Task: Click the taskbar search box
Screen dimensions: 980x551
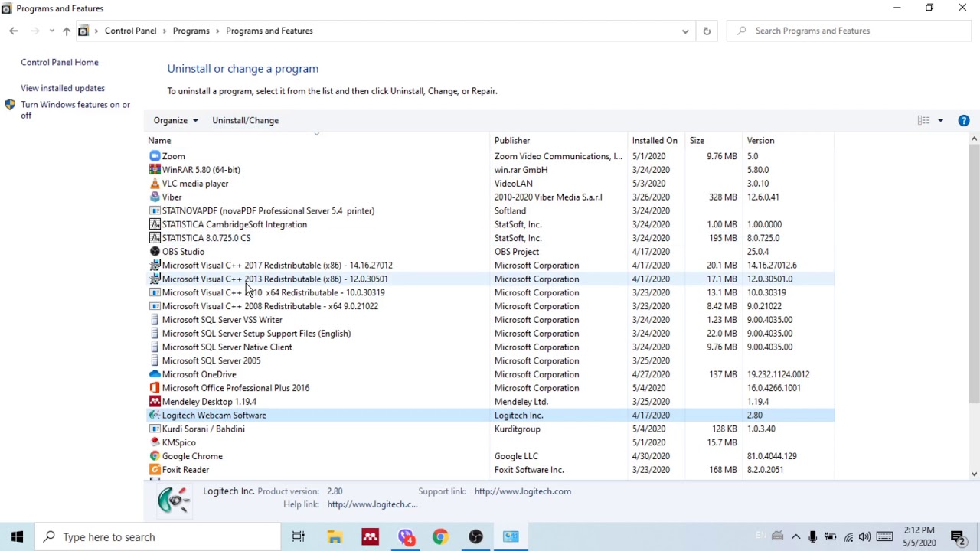Action: pos(158,536)
